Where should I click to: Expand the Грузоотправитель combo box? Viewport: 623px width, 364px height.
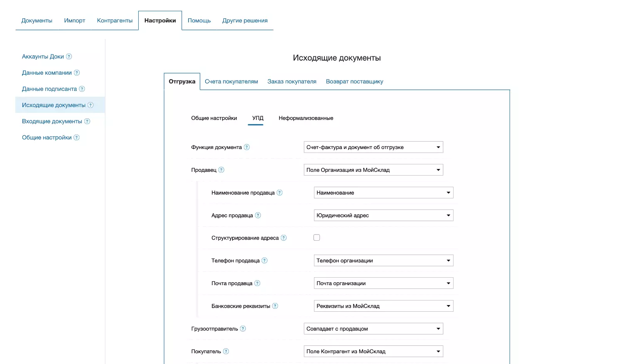coord(373,329)
